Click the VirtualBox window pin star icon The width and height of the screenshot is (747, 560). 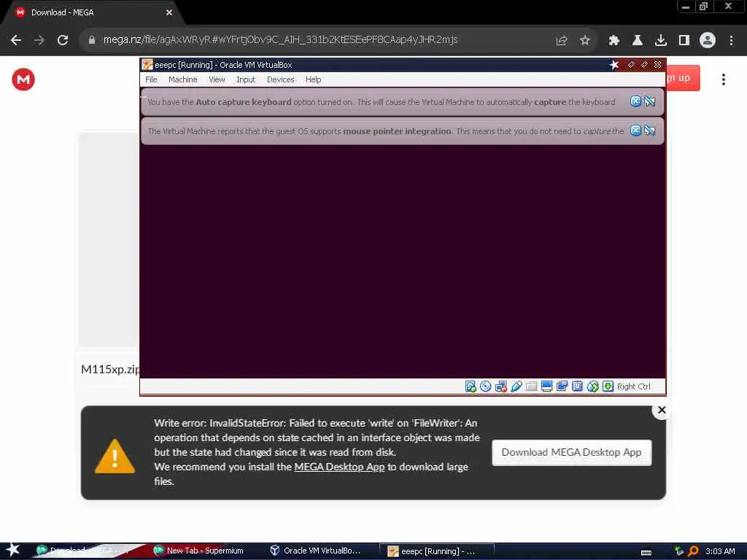click(x=614, y=64)
